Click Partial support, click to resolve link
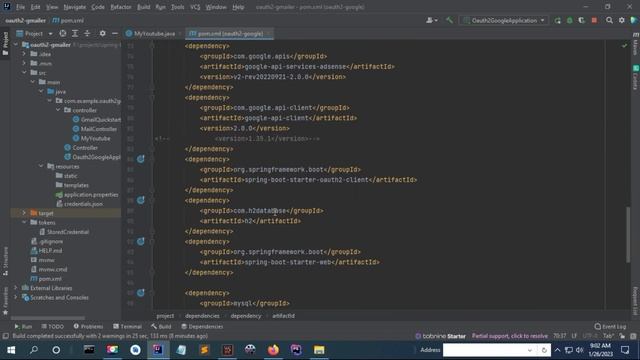The width and height of the screenshot is (640, 360). click(510, 336)
